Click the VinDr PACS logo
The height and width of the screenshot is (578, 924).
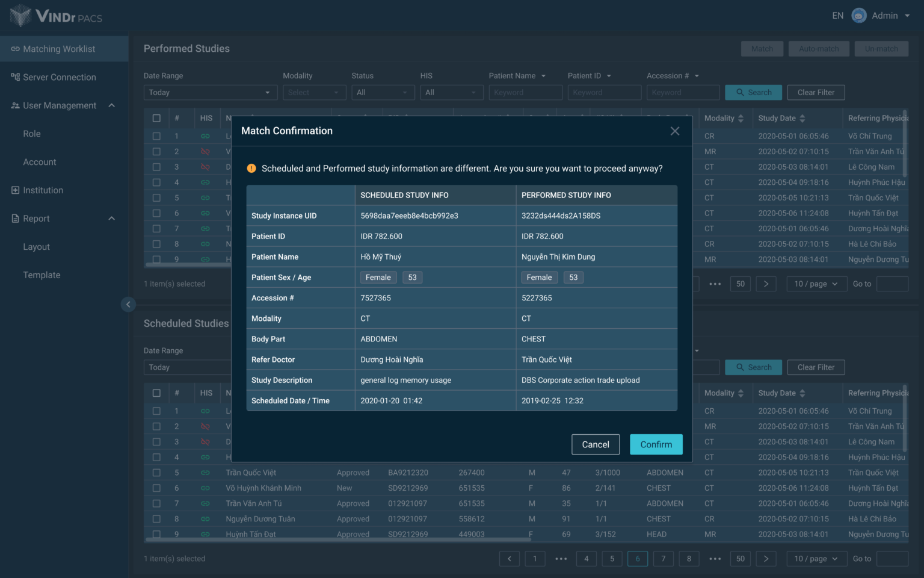point(56,16)
